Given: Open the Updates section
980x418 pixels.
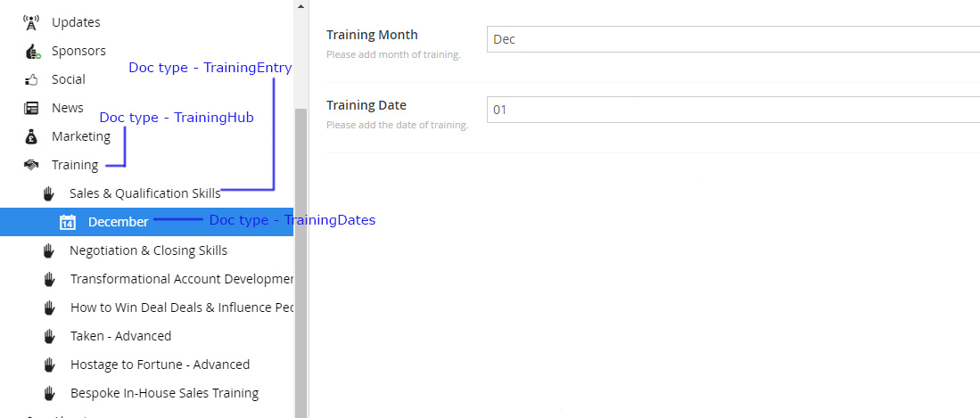Looking at the screenshot, I should pos(76,22).
